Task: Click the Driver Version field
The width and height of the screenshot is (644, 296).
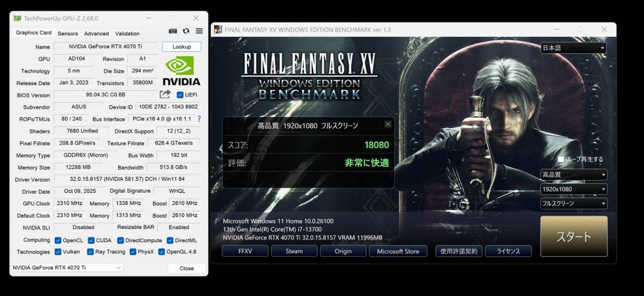Action: 127,180
